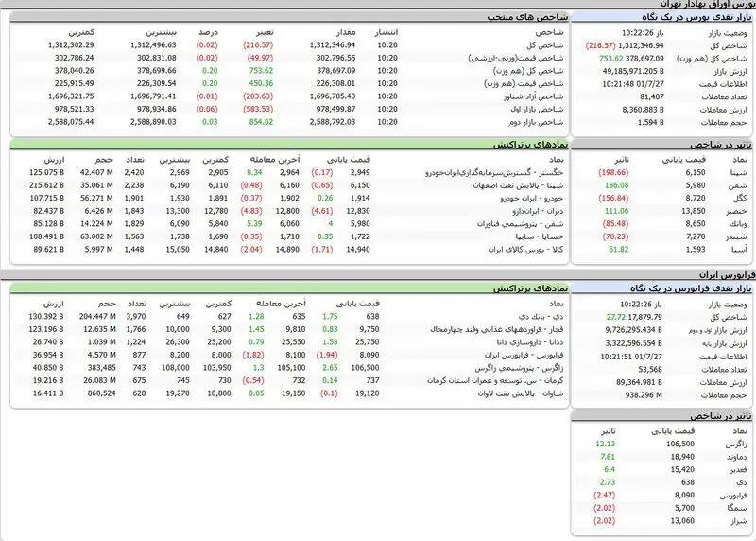
Task: Select خنصیر in the bourse index-impact list
Action: pyautogui.click(x=736, y=211)
